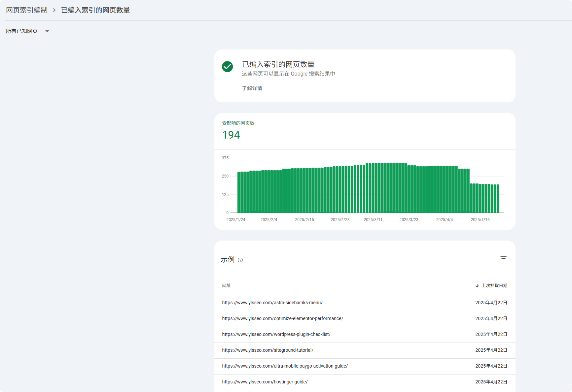The image size is (572, 392).
Task: Open the hostinger-guide URL row
Action: 365,382
